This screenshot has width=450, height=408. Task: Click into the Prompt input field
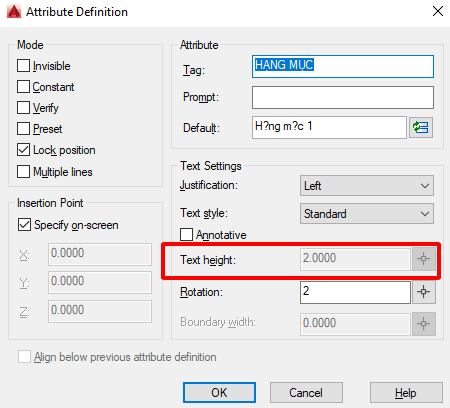[x=343, y=97]
